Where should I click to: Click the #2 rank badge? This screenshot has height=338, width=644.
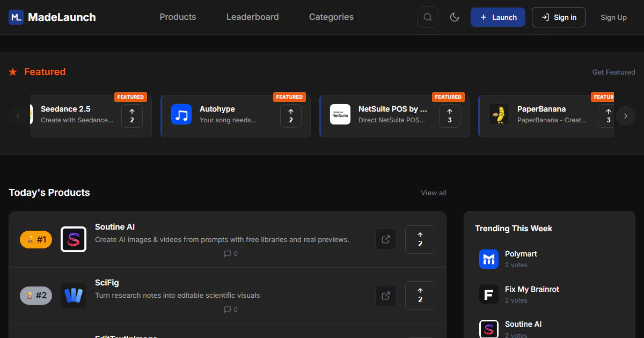pos(36,295)
